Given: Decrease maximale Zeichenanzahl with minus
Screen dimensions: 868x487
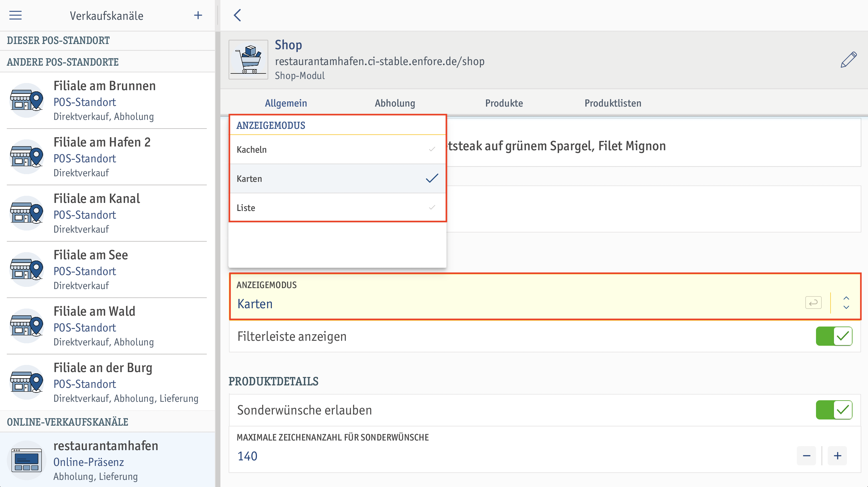Looking at the screenshot, I should point(806,456).
